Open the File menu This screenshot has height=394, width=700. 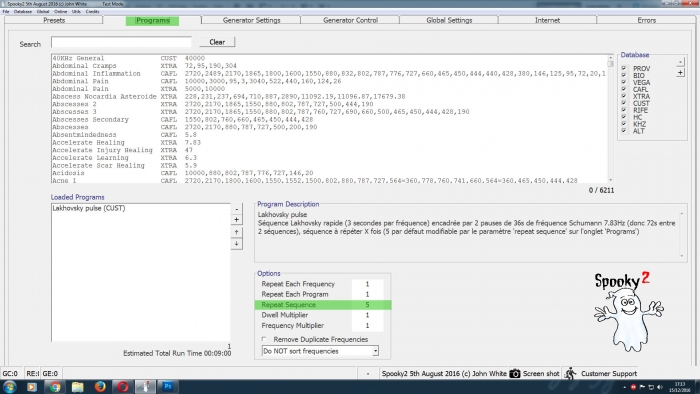[x=6, y=11]
